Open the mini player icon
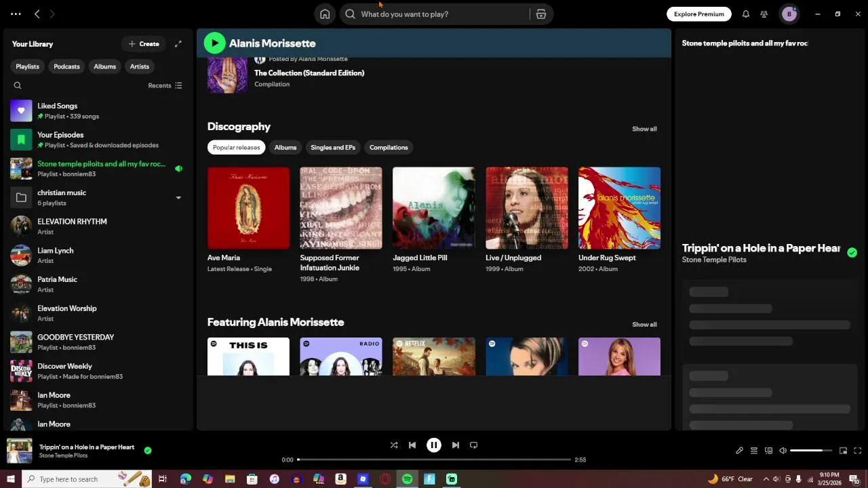Image resolution: width=868 pixels, height=488 pixels. [844, 451]
